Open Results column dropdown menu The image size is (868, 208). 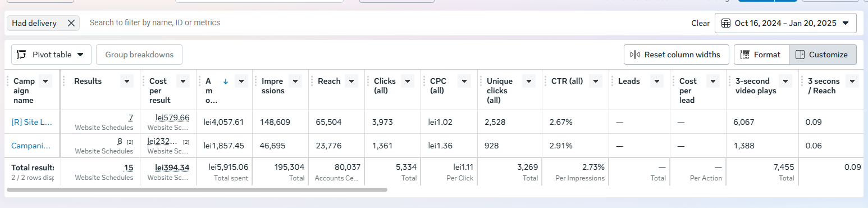coord(127,82)
